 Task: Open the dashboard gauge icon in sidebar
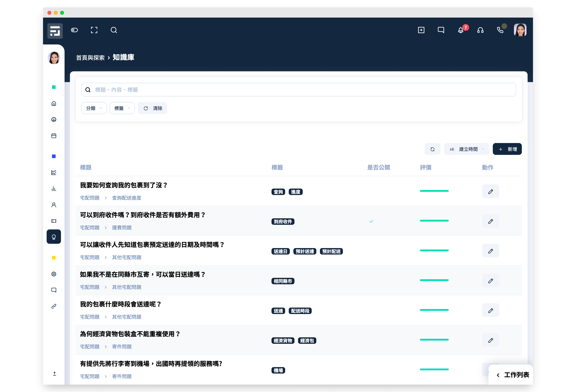point(54,120)
